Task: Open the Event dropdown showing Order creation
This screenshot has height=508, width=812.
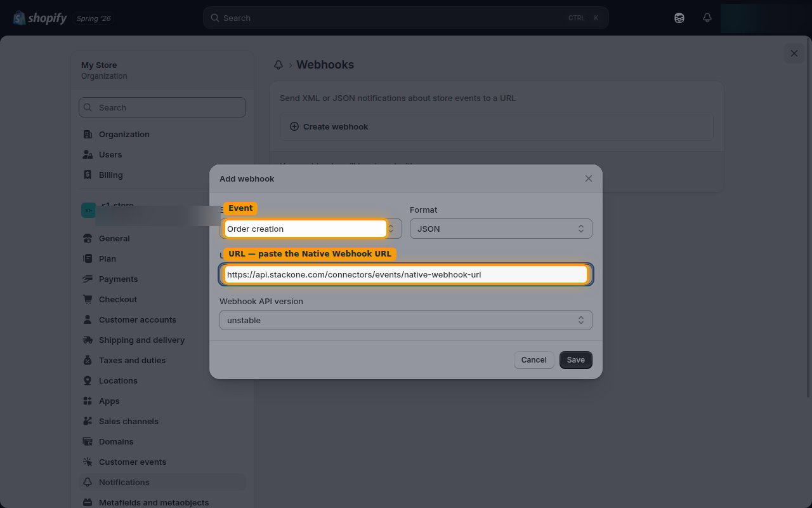Action: 311,229
